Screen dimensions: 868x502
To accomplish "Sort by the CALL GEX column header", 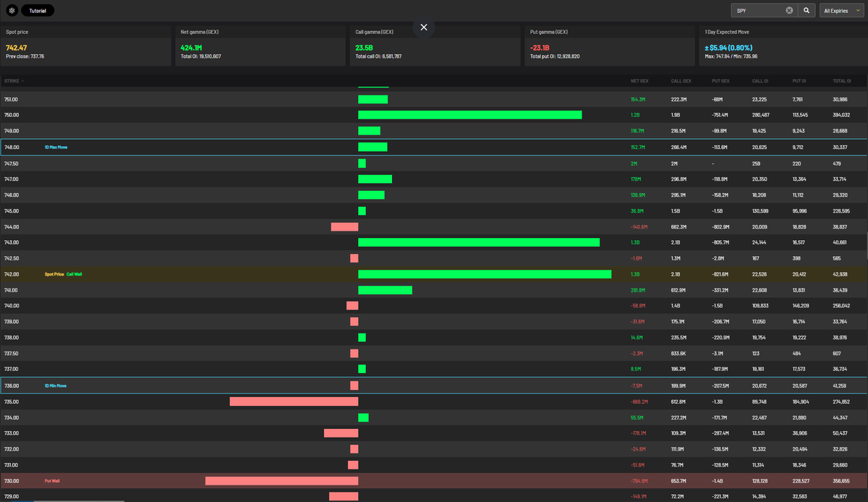I will (681, 81).
